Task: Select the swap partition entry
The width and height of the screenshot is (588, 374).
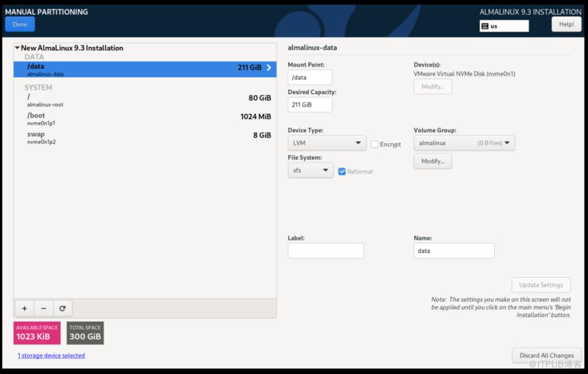Action: coord(144,137)
